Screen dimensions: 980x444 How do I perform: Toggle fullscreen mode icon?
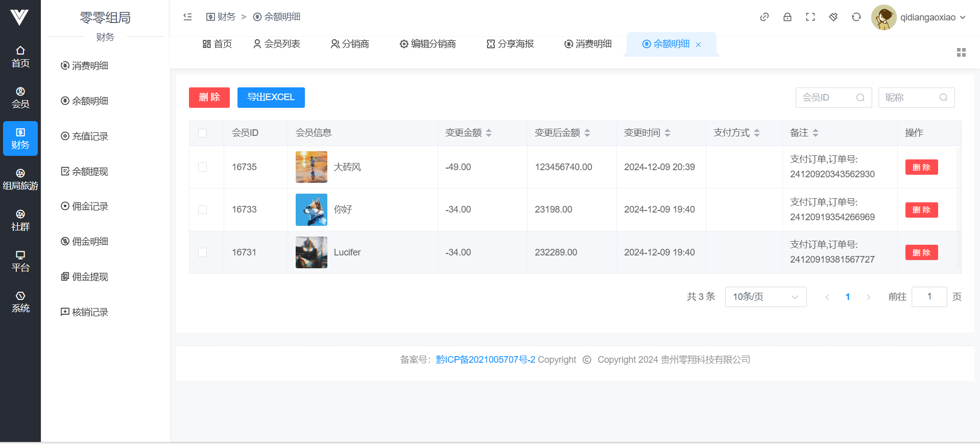tap(810, 17)
